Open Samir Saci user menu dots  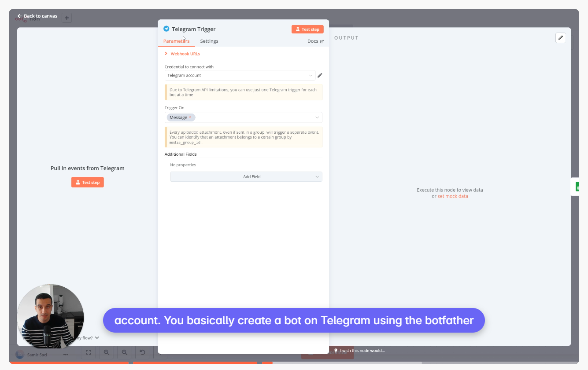(x=66, y=355)
